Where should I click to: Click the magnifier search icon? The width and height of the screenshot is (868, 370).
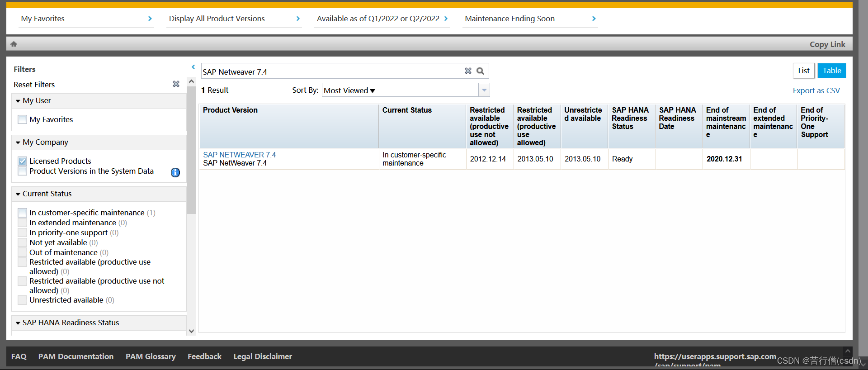pyautogui.click(x=480, y=71)
